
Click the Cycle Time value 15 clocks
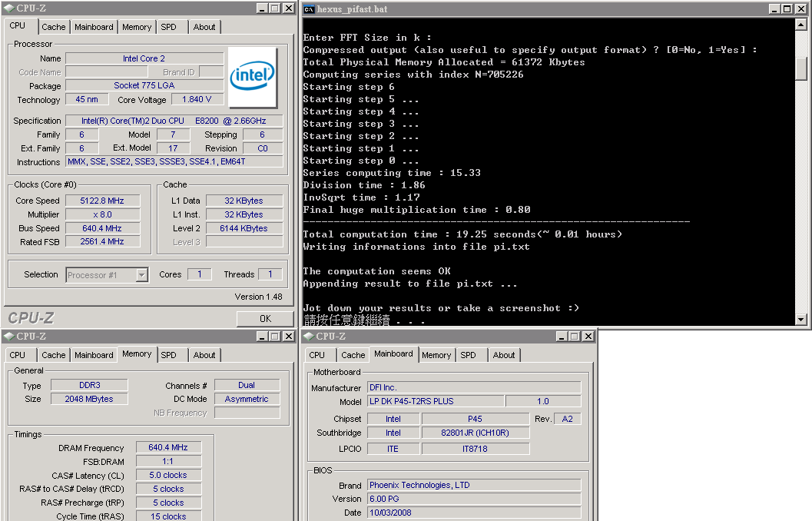click(168, 516)
